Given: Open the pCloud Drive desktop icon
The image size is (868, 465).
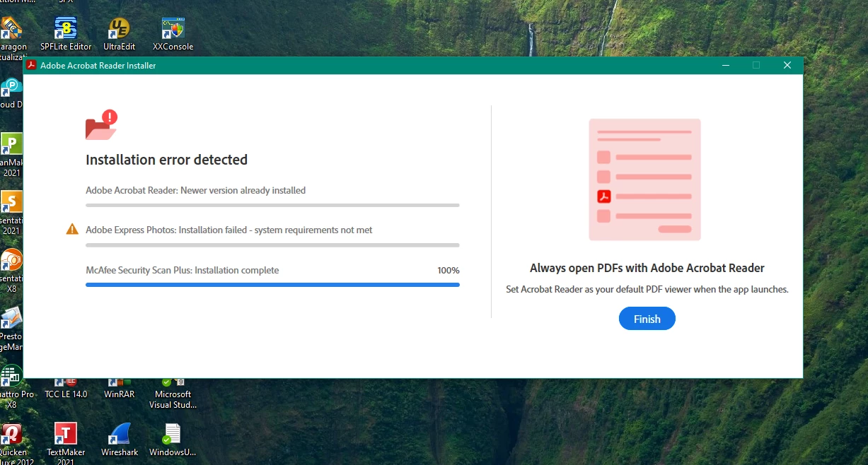Looking at the screenshot, I should [10, 93].
